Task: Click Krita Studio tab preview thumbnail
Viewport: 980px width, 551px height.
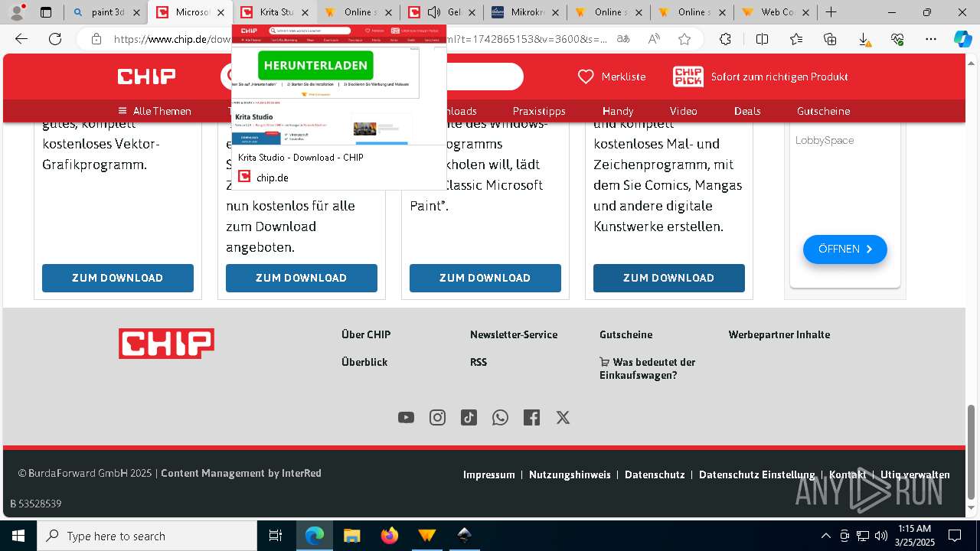Action: tap(339, 85)
